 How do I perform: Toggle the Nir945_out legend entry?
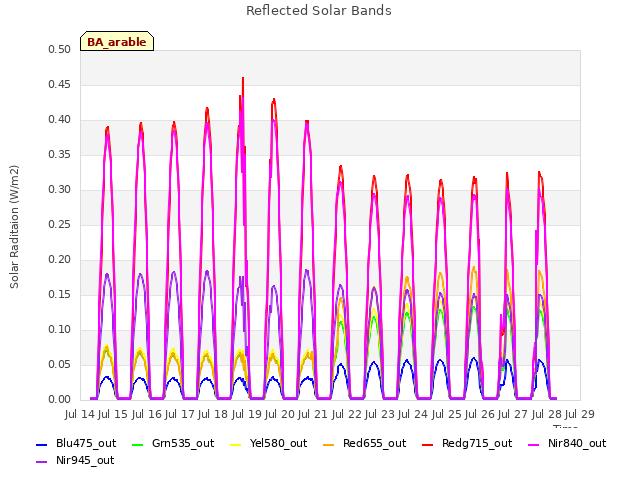coord(76,461)
